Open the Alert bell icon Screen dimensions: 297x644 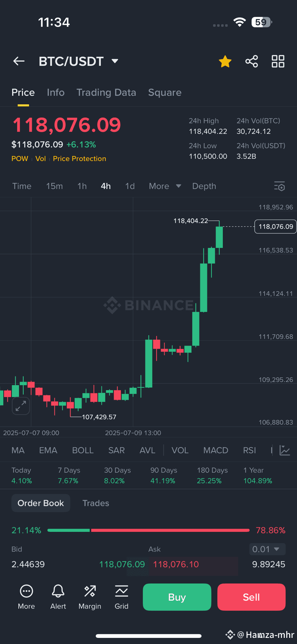pos(58,597)
